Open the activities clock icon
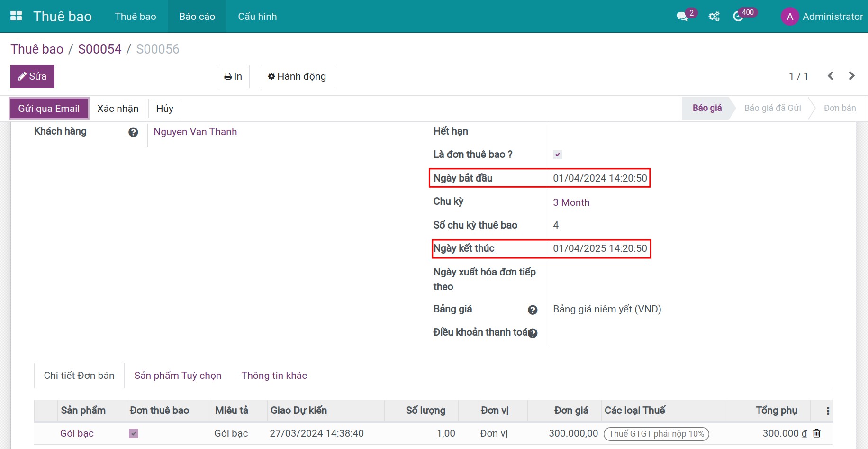868x449 pixels. (738, 17)
